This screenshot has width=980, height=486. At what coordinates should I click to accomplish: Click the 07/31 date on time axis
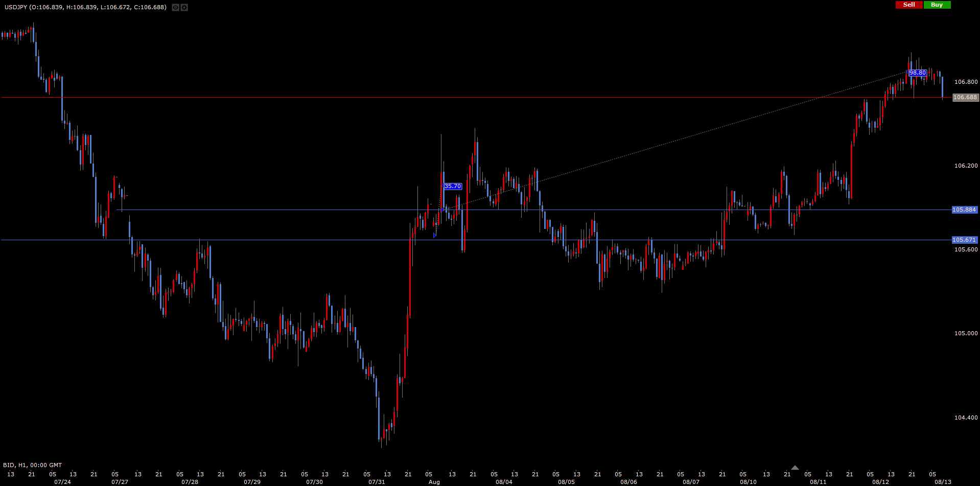click(377, 482)
